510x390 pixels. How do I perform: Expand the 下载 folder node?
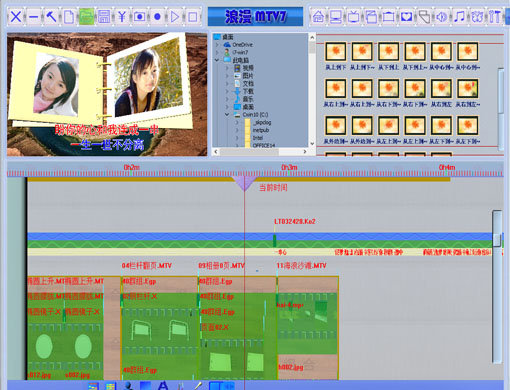(227, 91)
